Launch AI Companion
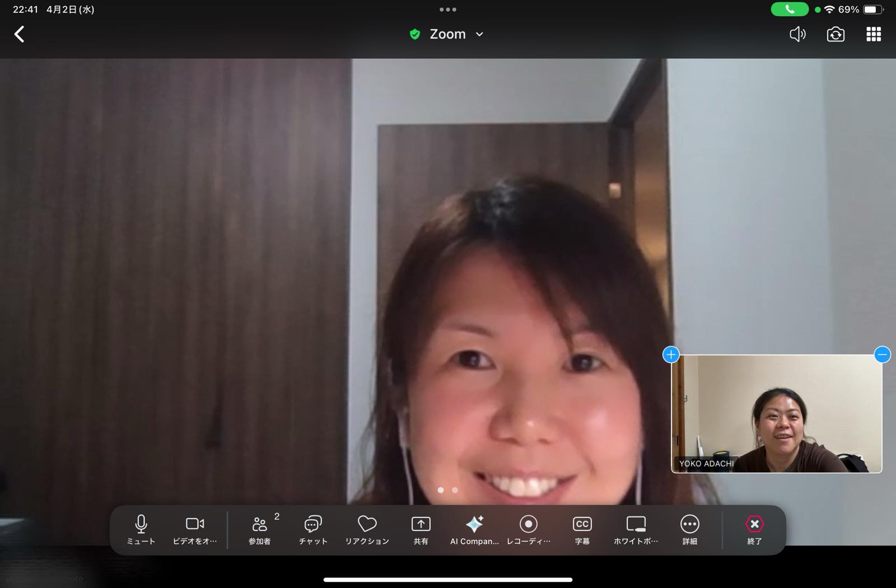This screenshot has height=588, width=896. pyautogui.click(x=474, y=529)
